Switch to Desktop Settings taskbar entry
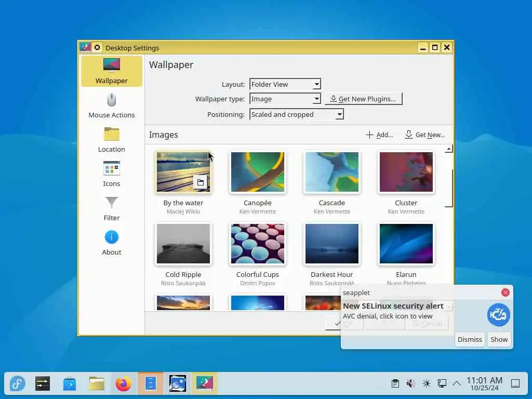This screenshot has width=532, height=399. (205, 384)
